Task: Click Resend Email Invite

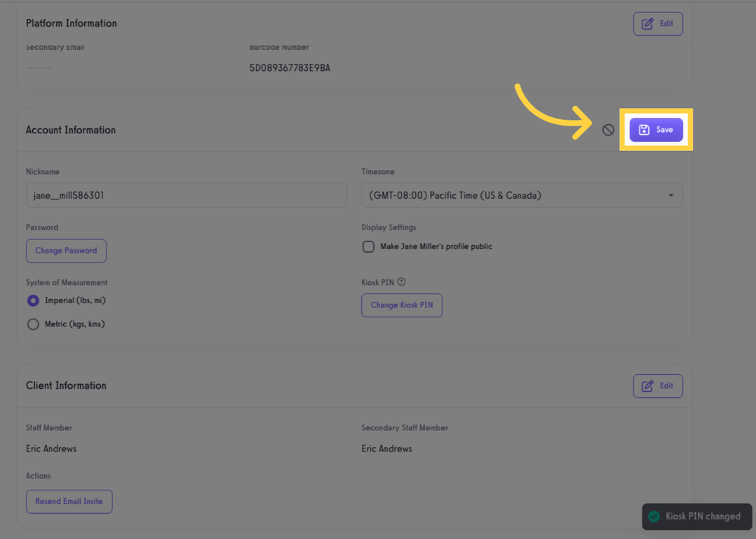Action: click(69, 501)
